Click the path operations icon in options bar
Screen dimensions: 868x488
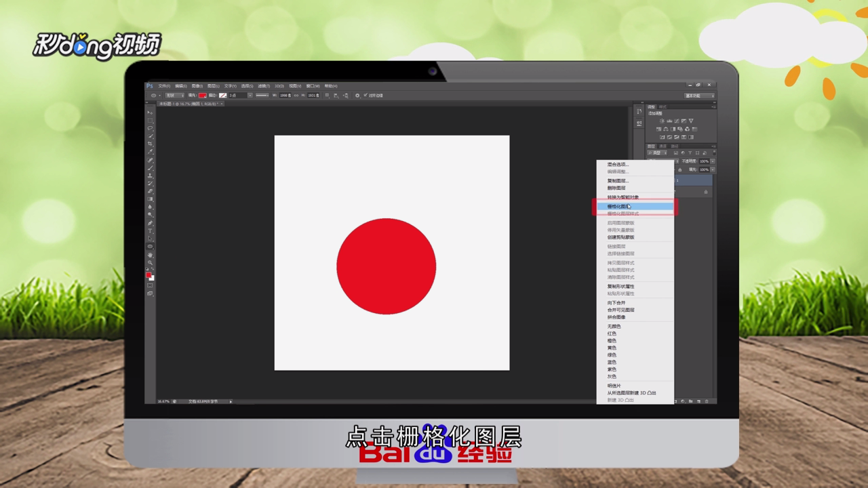click(x=327, y=96)
